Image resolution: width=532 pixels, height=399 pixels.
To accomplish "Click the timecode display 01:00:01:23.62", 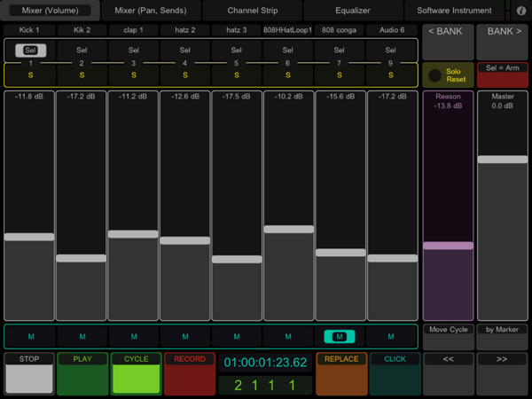I will (x=265, y=362).
